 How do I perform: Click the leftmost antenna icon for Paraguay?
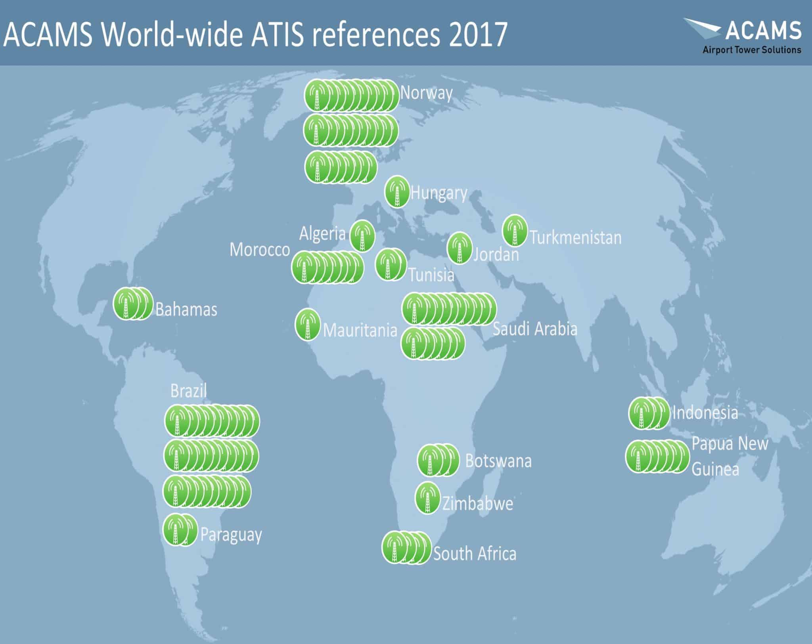pyautogui.click(x=176, y=530)
